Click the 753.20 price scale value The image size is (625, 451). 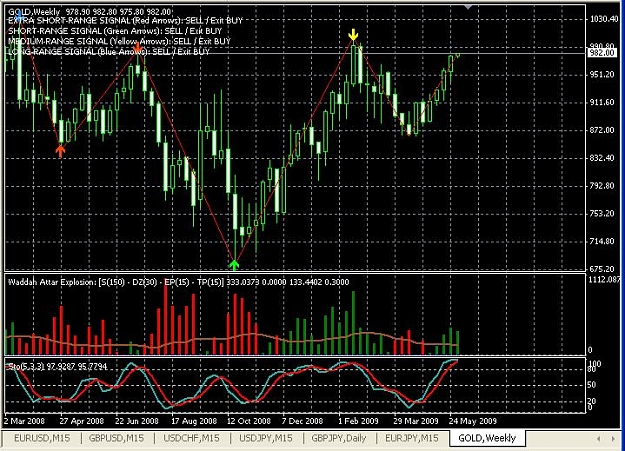[602, 213]
